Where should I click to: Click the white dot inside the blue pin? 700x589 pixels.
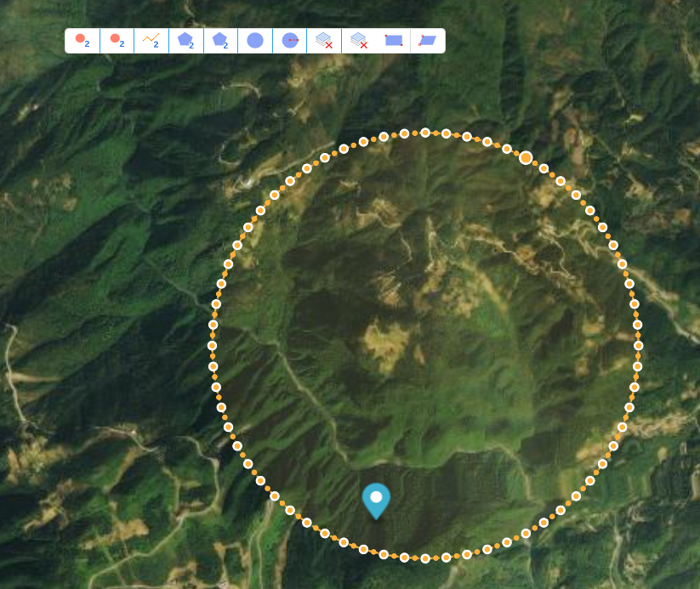(x=376, y=496)
